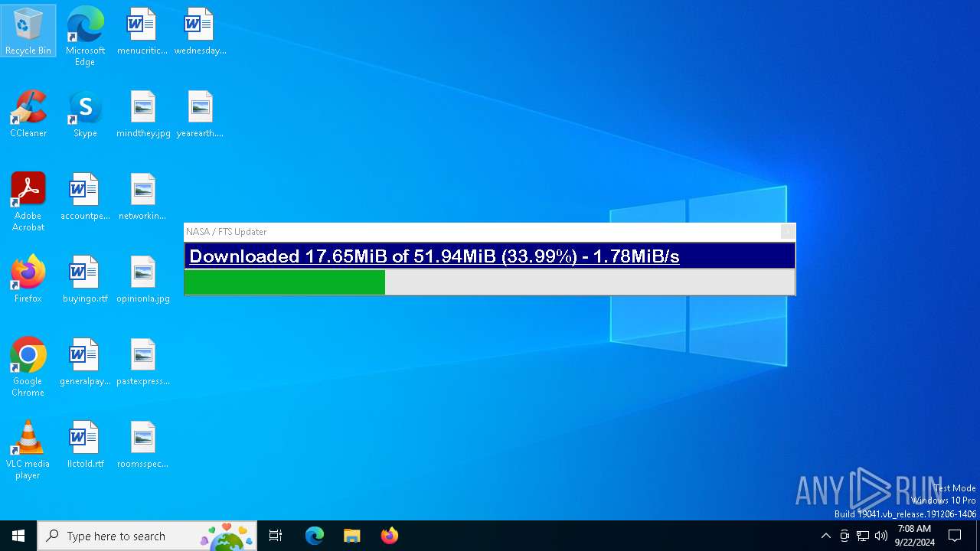This screenshot has width=980, height=551.
Task: Open Task View from the taskbar
Action: (x=276, y=536)
